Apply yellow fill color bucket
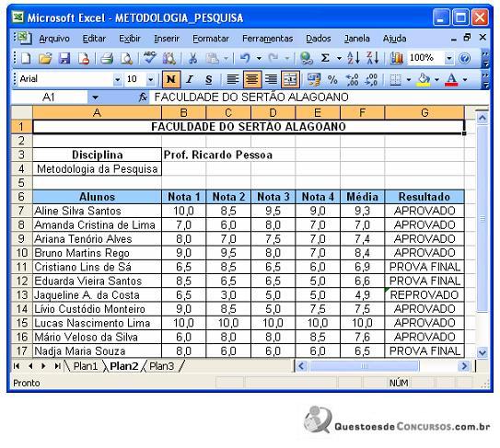This screenshot has height=448, width=500. 424,79
